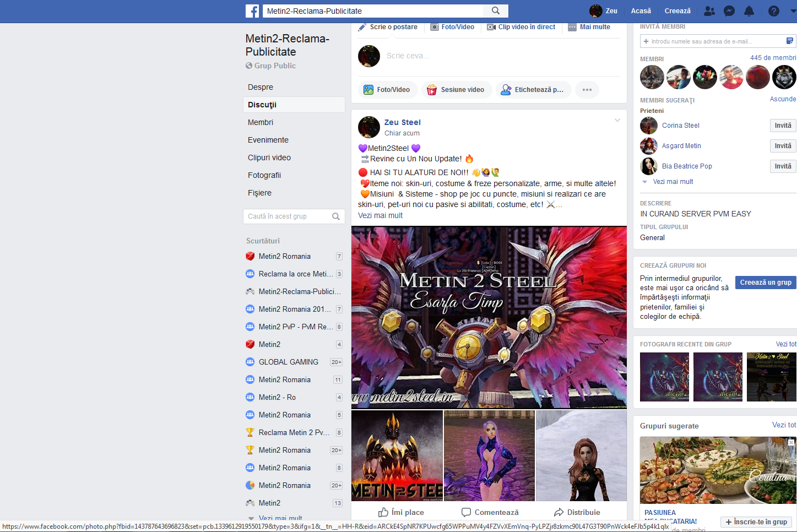Open the suggested group food cover image
Screen dimensions: 797x532
tap(718, 470)
